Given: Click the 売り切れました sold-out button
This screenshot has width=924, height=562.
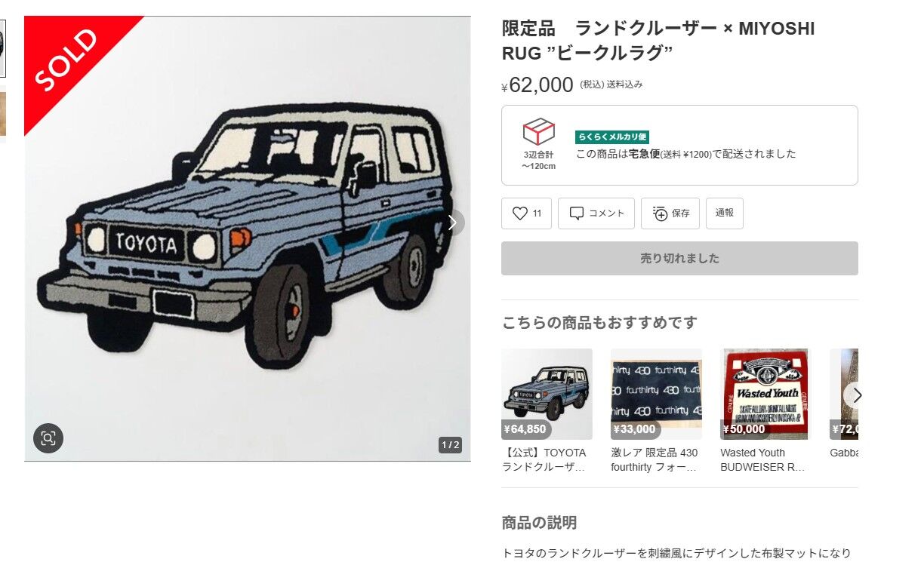Looking at the screenshot, I should click(679, 258).
